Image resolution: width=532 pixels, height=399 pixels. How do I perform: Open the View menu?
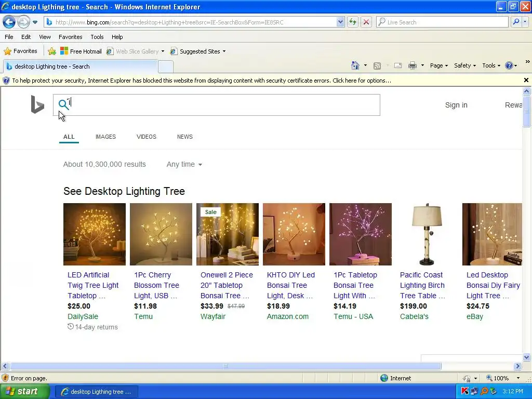pyautogui.click(x=45, y=37)
